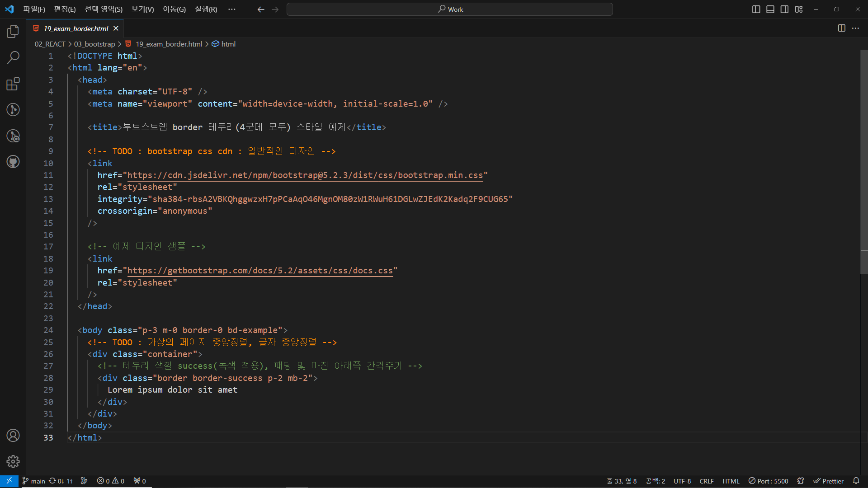
Task: Click Prettier status bar button
Action: tap(828, 481)
